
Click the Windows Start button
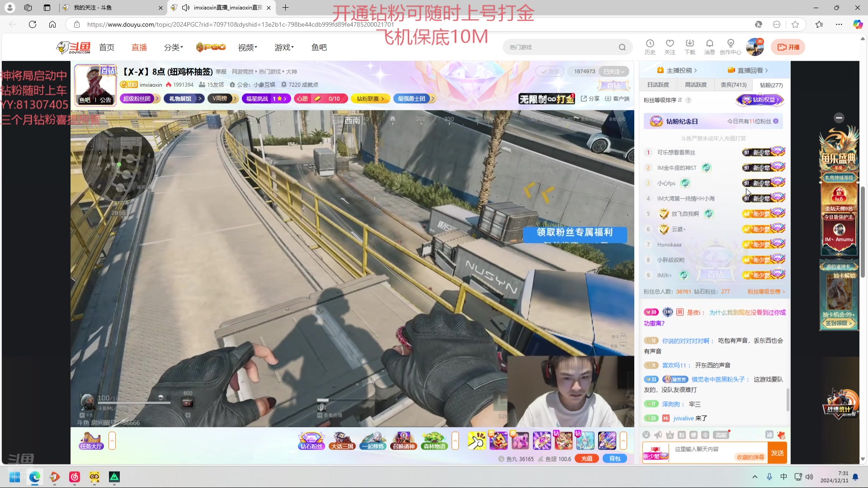pyautogui.click(x=15, y=477)
